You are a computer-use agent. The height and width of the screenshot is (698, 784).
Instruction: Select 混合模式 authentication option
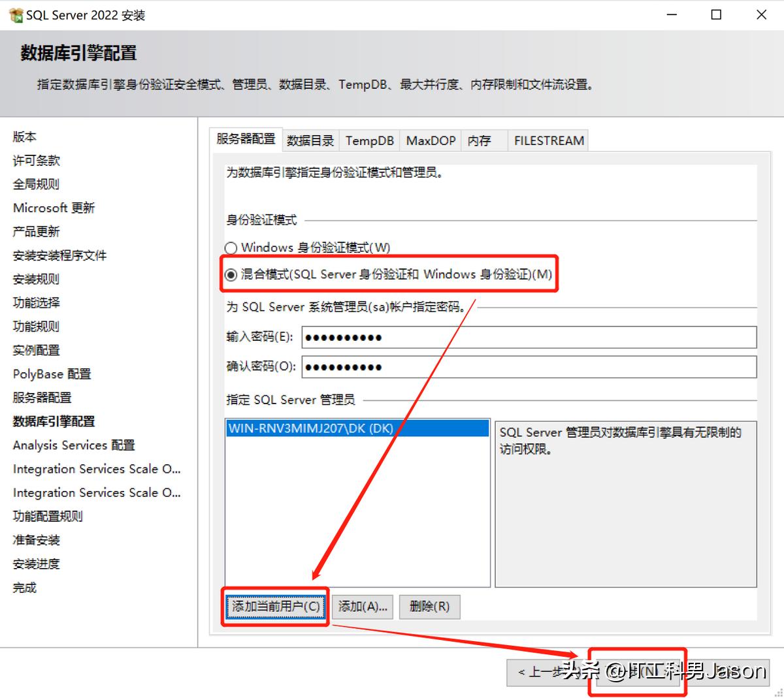click(x=231, y=275)
